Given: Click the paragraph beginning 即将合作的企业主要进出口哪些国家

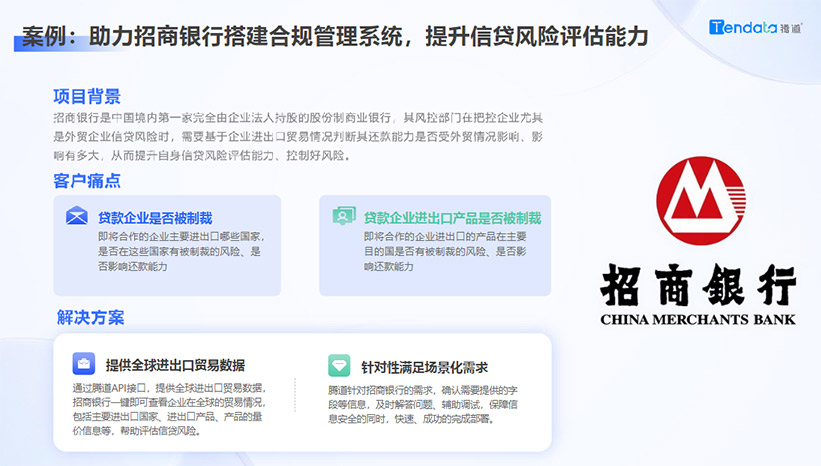Looking at the screenshot, I should [181, 251].
